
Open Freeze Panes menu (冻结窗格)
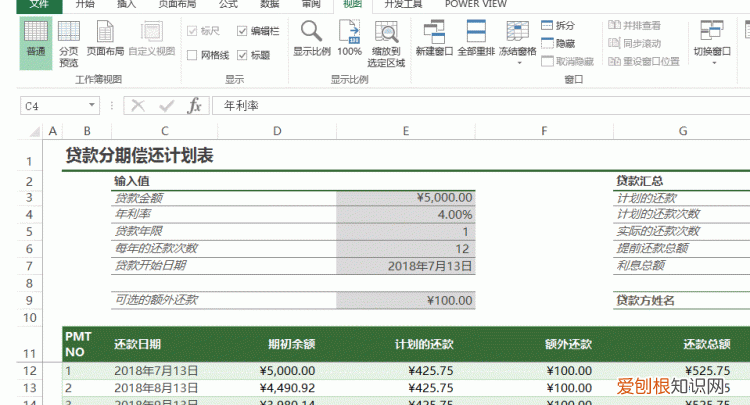[x=518, y=42]
